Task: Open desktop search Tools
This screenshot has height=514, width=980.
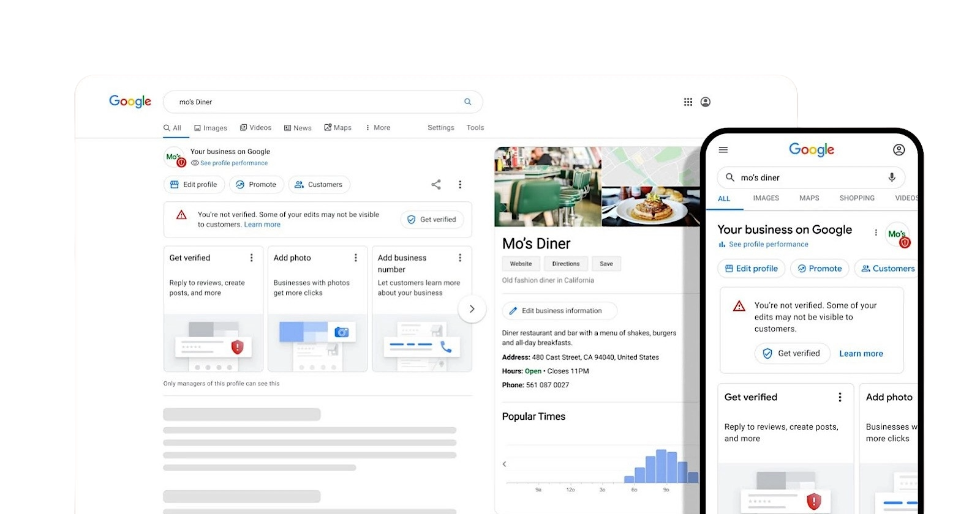Action: (475, 128)
